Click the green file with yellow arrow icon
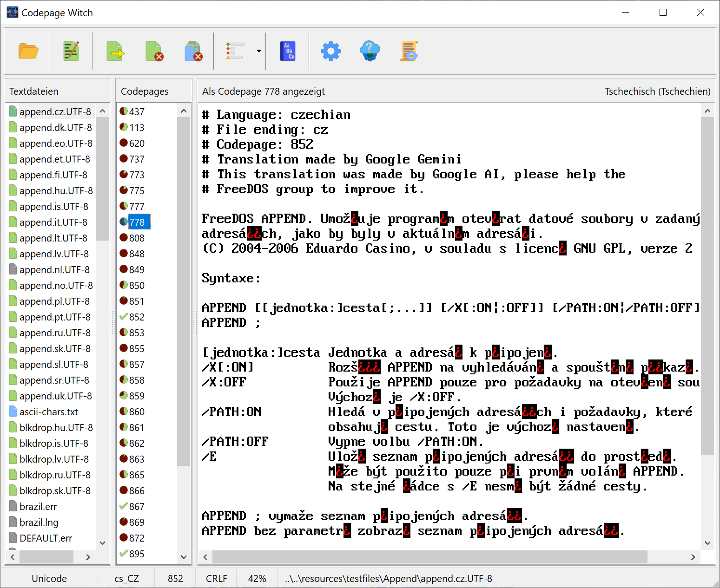This screenshot has width=720, height=588. point(115,51)
